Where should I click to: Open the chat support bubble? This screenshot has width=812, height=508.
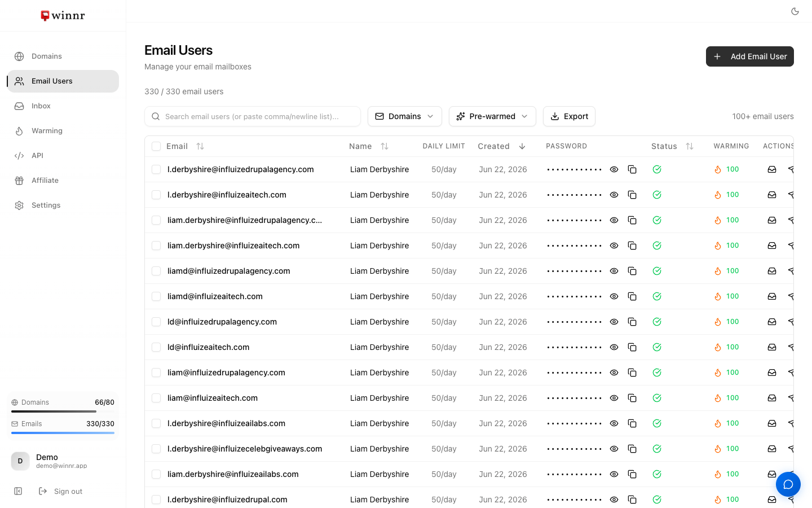(788, 484)
